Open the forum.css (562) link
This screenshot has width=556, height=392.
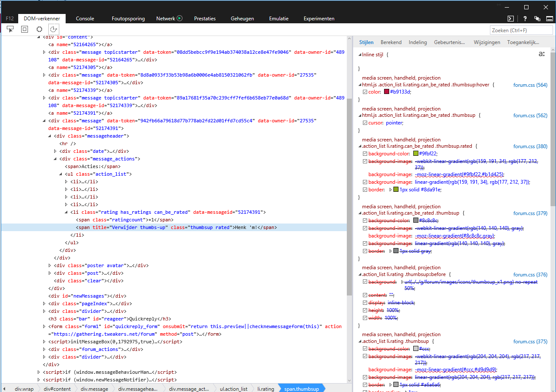tap(530, 116)
